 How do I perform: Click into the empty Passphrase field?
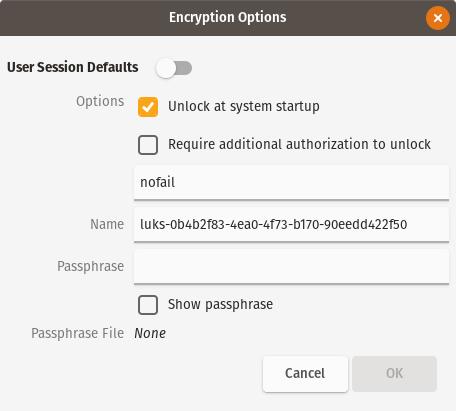click(x=291, y=266)
